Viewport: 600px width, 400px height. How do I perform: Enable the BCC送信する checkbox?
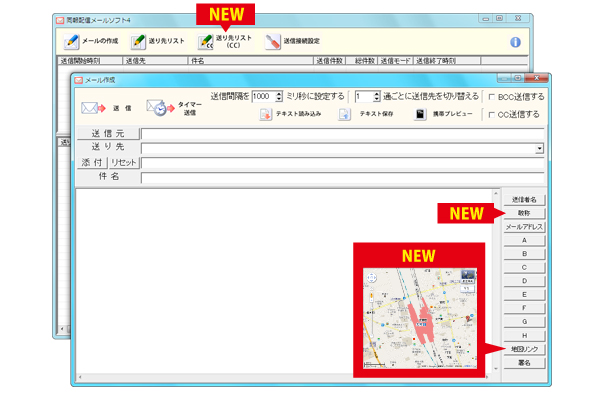(490, 97)
